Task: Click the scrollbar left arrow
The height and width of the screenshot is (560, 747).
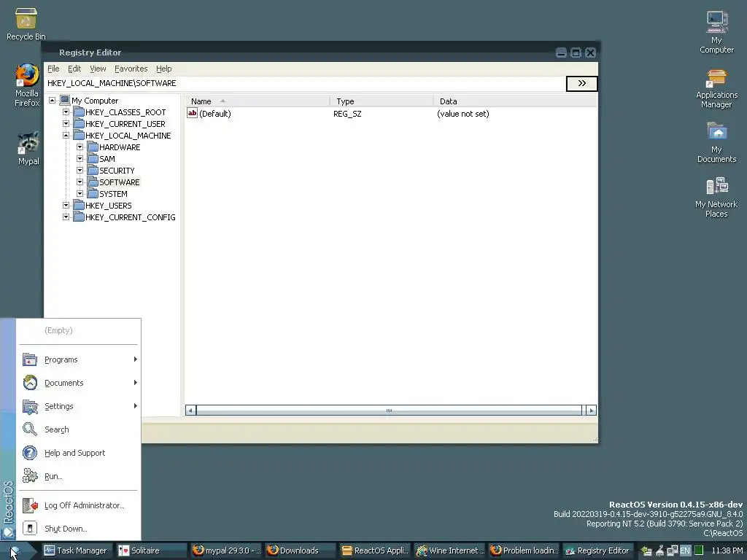Action: [x=190, y=411]
